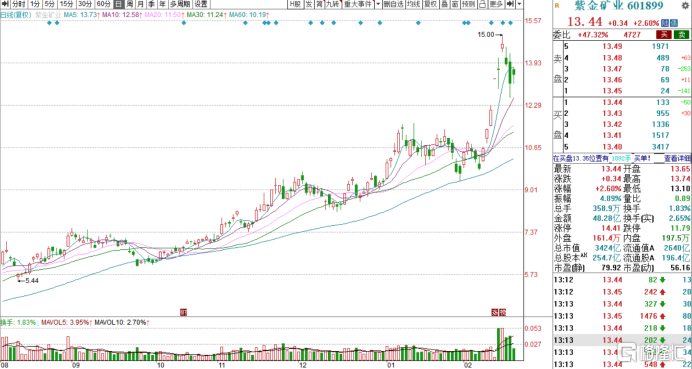Click the blue 融 tag icon
This screenshot has height=369, width=692.
click(674, 23)
